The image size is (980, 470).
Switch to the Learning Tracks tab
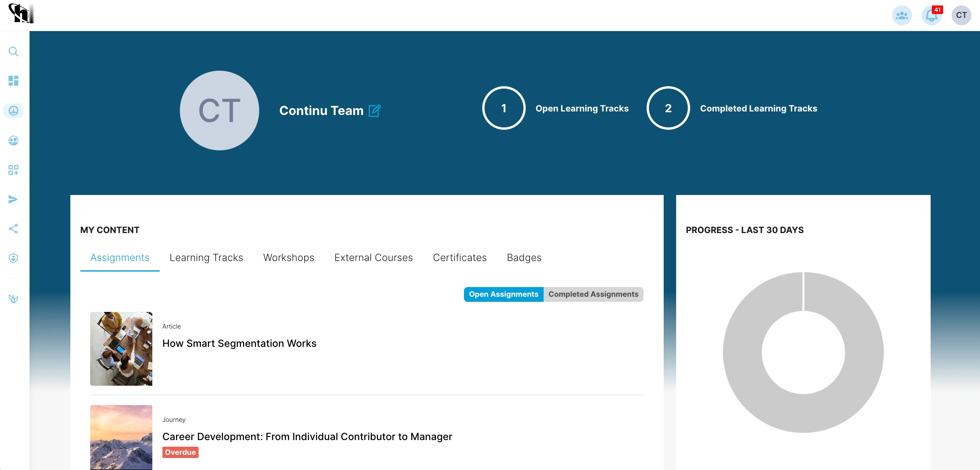coord(206,258)
